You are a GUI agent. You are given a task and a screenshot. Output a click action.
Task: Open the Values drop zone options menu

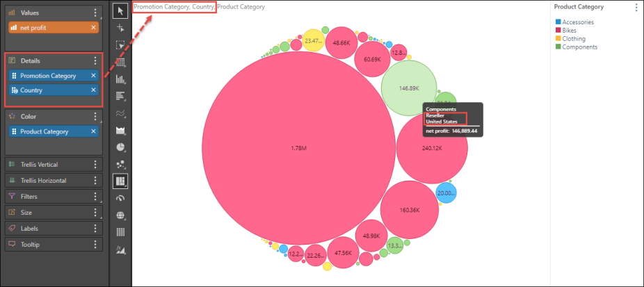click(x=96, y=13)
